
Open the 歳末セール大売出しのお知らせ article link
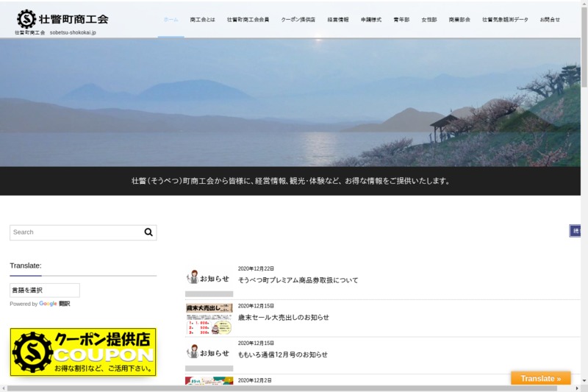pyautogui.click(x=283, y=318)
